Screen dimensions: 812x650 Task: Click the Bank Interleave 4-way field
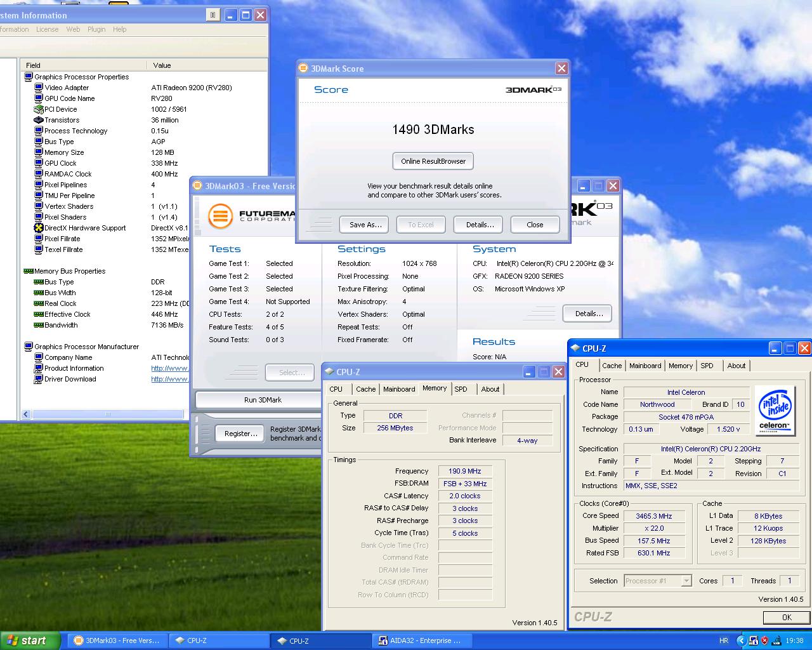[x=527, y=441]
